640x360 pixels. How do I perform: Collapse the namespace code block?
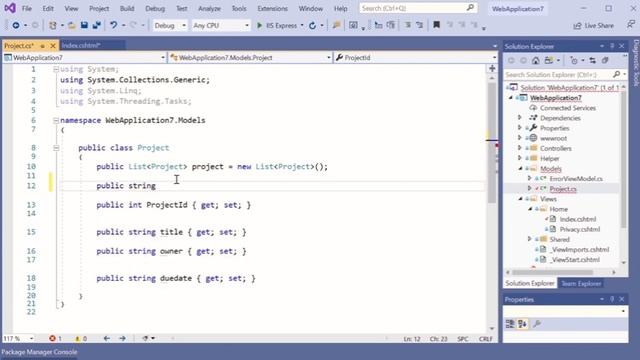click(56, 120)
